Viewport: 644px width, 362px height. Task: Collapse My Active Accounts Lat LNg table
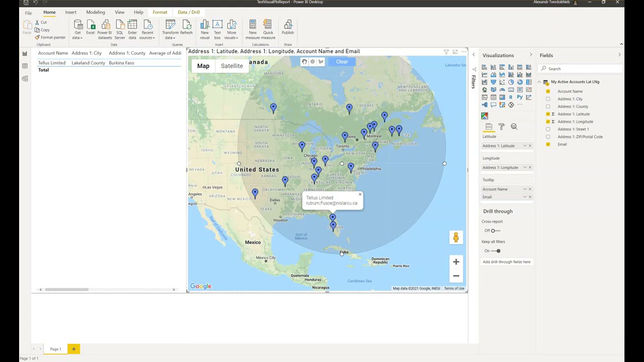click(x=539, y=82)
